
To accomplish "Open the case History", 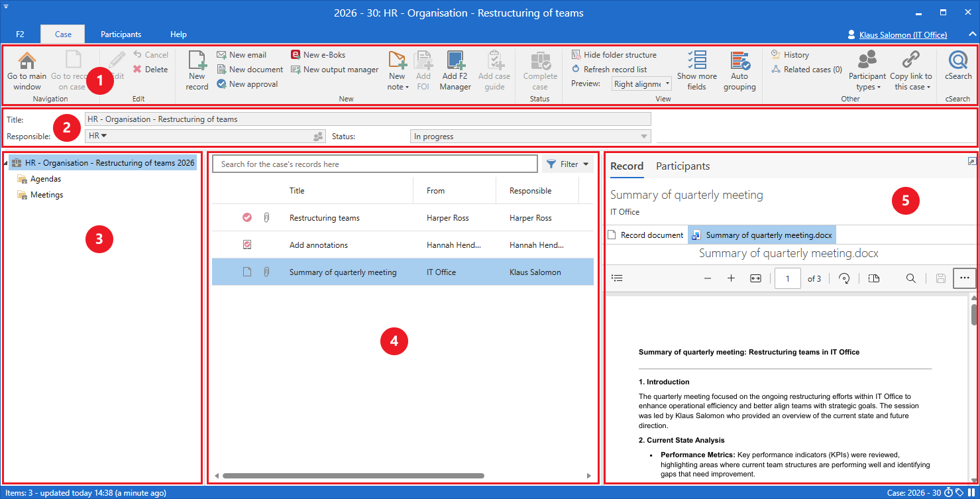I will point(790,55).
